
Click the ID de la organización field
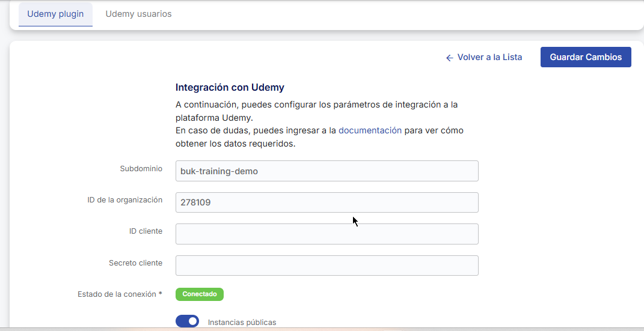tap(327, 202)
